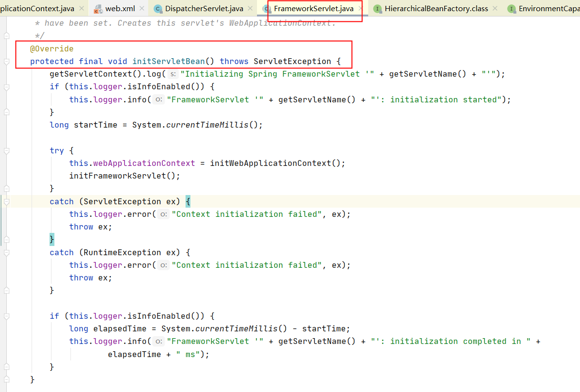Click the @Override annotation
Viewport: 580px width, 392px height.
(x=52, y=49)
